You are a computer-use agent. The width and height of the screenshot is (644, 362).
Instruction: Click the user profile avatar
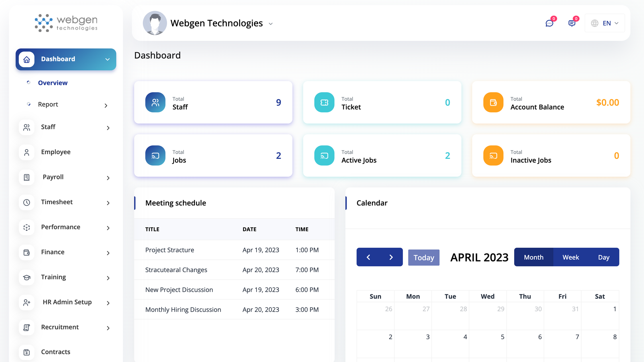tap(155, 23)
